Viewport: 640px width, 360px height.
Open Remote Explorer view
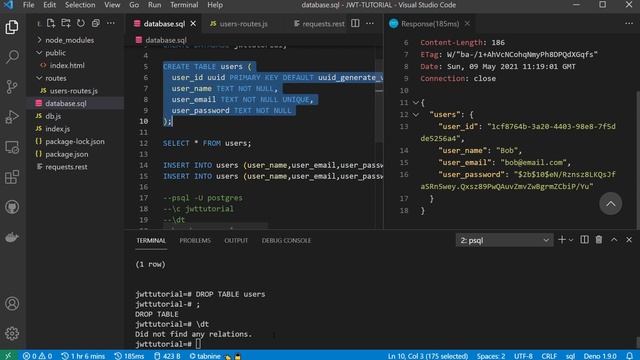click(12, 147)
